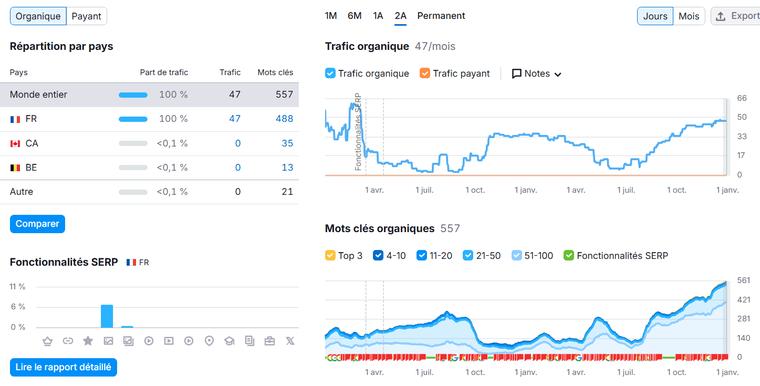Expand the Notes dropdown chevron
The height and width of the screenshot is (386, 760).
557,75
